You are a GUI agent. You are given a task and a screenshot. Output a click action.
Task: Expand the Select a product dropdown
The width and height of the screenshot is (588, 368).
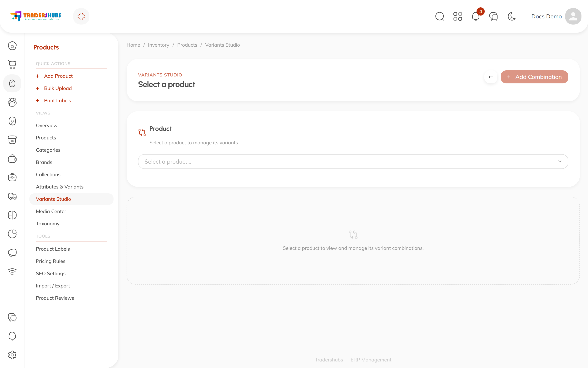[x=353, y=161]
